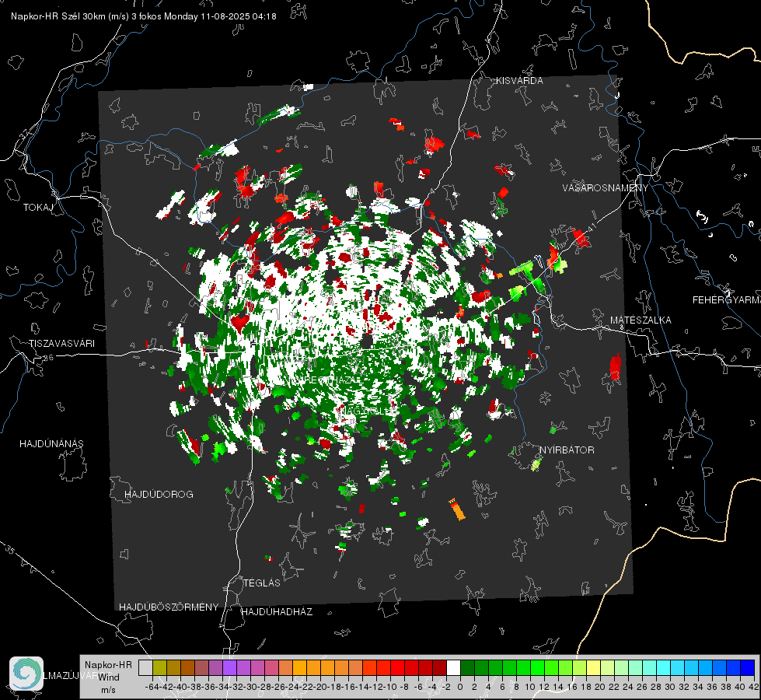Choose the blue swatch between 40 and 42
This screenshot has height=700, width=761.
[x=748, y=667]
